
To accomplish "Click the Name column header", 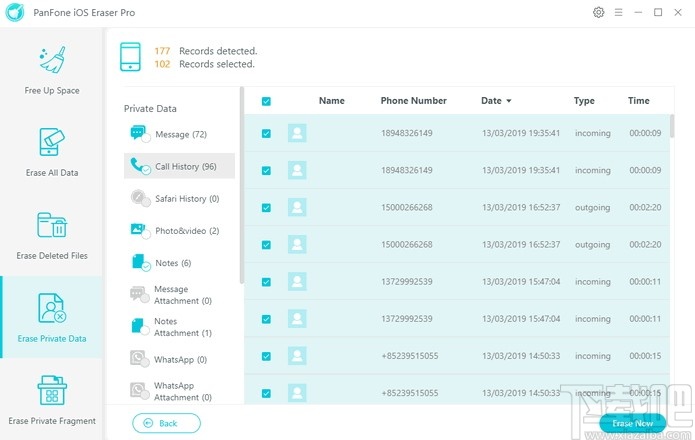I will pyautogui.click(x=332, y=101).
